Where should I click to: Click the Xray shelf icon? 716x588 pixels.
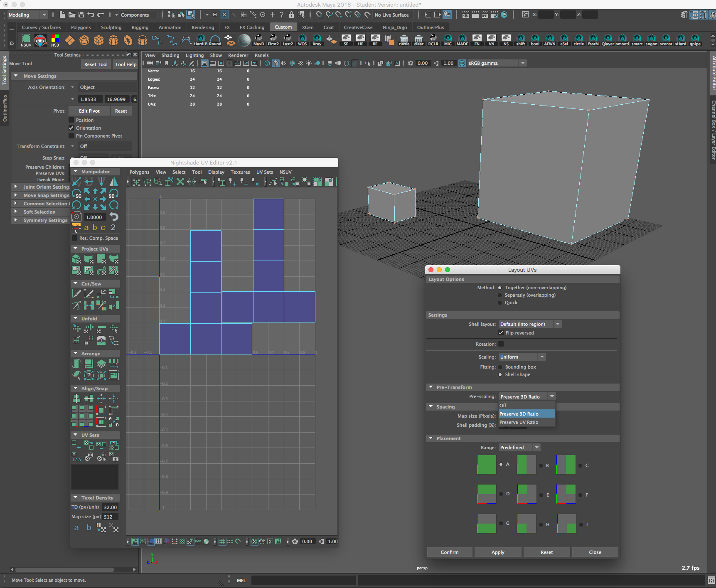(x=317, y=40)
